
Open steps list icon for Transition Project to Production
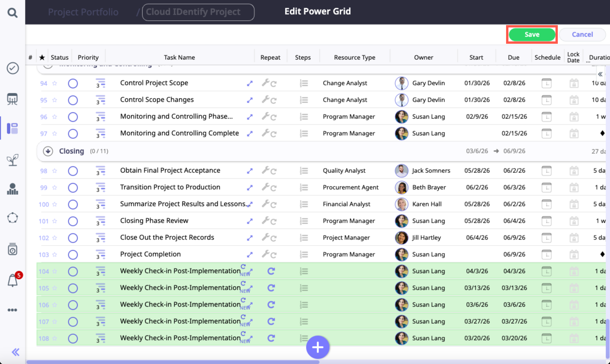[x=304, y=188]
